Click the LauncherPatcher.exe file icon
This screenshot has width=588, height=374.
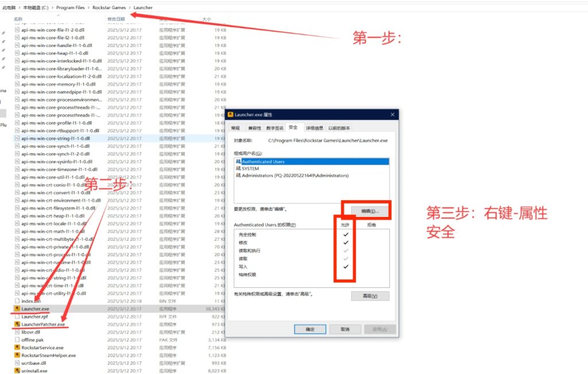[x=17, y=324]
